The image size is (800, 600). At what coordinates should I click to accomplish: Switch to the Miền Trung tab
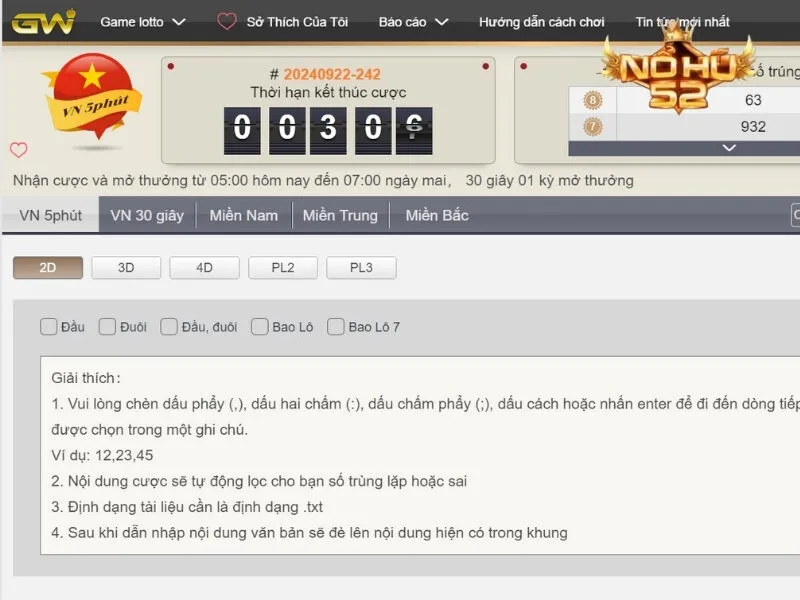[340, 215]
